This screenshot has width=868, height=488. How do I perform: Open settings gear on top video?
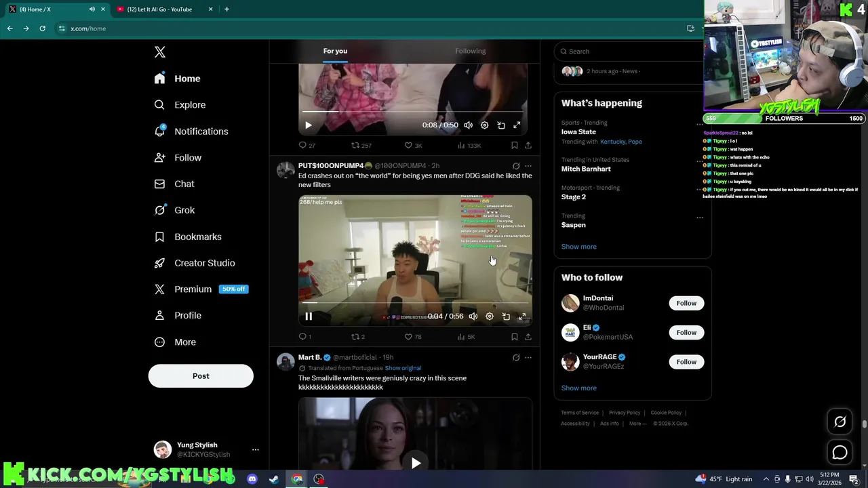tap(484, 125)
